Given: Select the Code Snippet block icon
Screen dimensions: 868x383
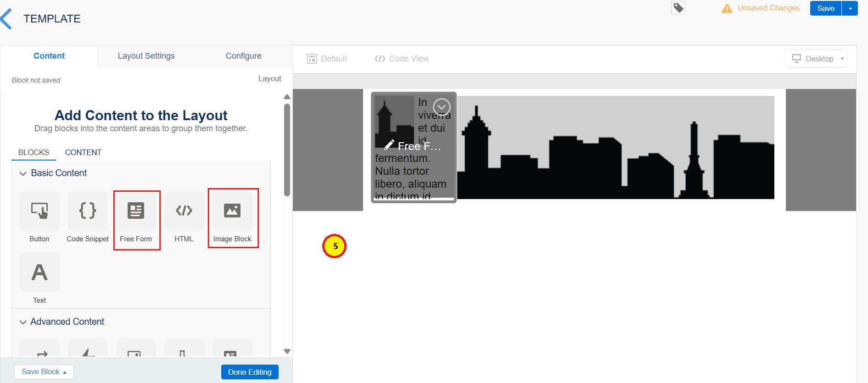Looking at the screenshot, I should (x=88, y=211).
